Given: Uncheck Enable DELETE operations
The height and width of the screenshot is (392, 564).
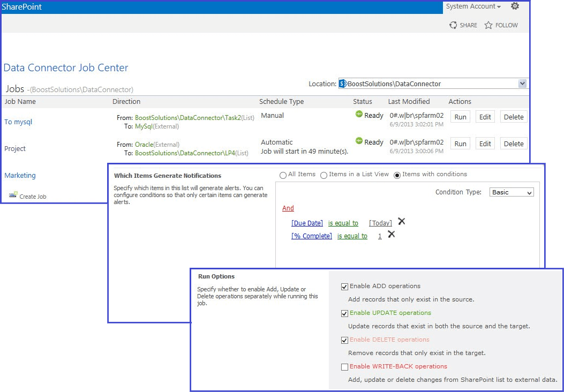Looking at the screenshot, I should (344, 340).
